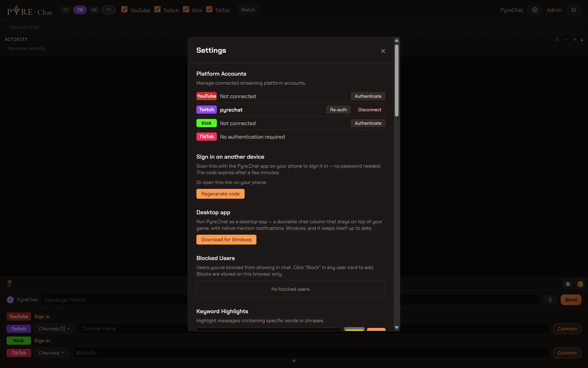This screenshot has height=368, width=588.
Task: Click the No recent activity text
Action: (27, 48)
